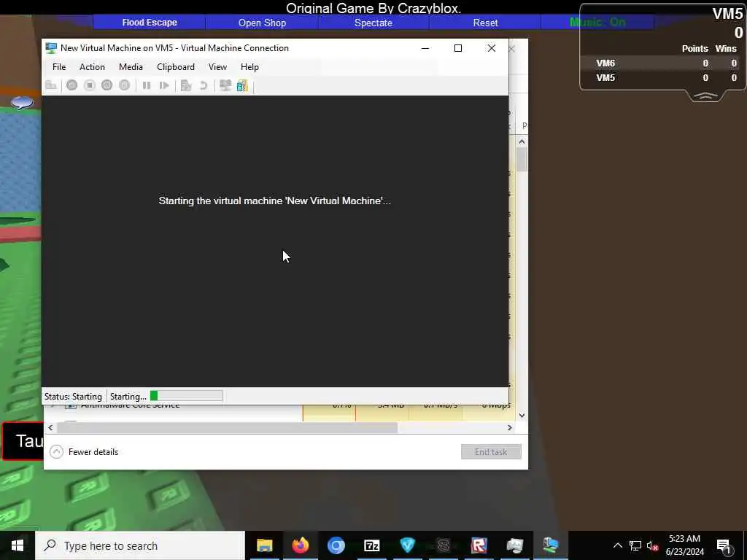Click the Save state toolbar icon
Viewport: 747px width, 560px height.
tap(124, 86)
